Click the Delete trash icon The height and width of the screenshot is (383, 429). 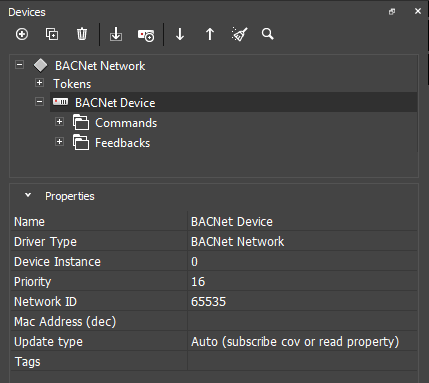tap(82, 34)
